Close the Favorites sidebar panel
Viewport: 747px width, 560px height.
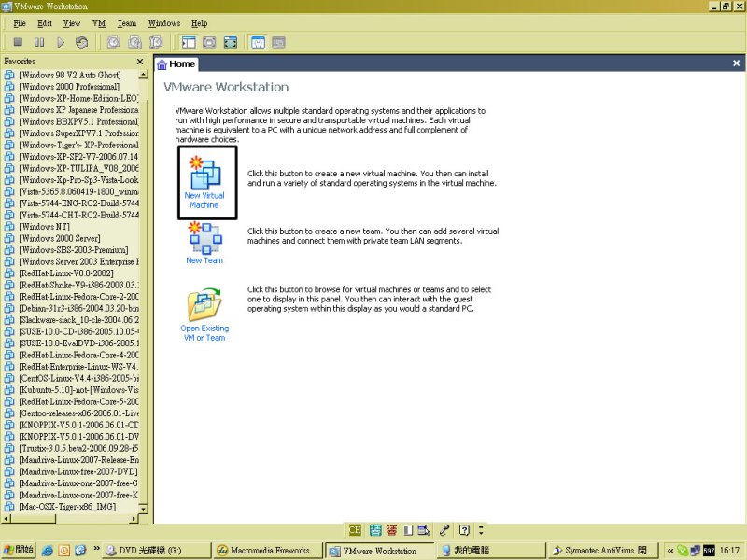click(139, 62)
